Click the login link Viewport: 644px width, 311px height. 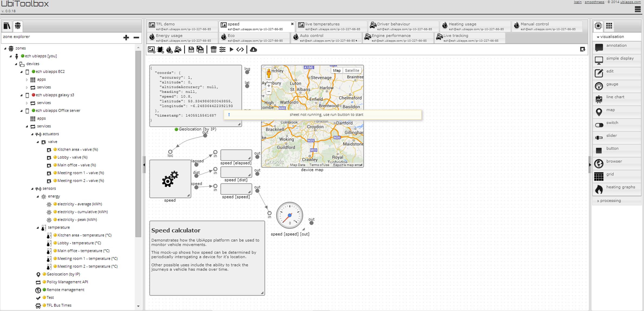577,2
